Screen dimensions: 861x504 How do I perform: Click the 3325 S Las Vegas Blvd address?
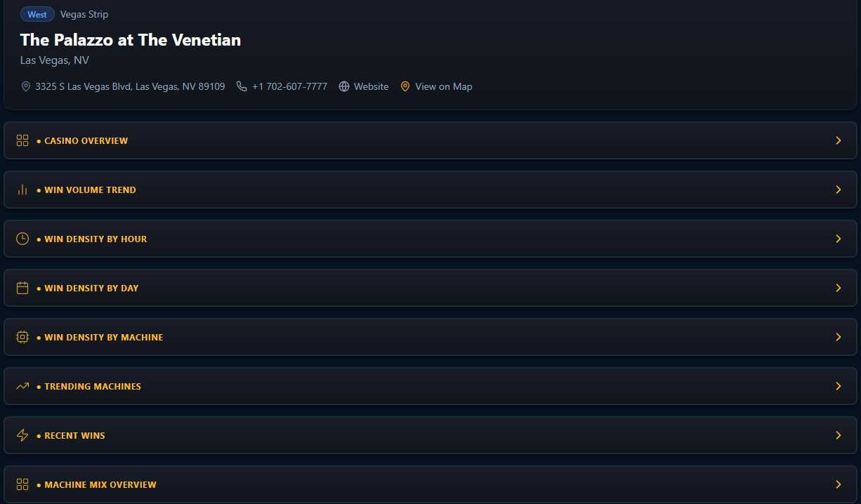pyautogui.click(x=130, y=86)
